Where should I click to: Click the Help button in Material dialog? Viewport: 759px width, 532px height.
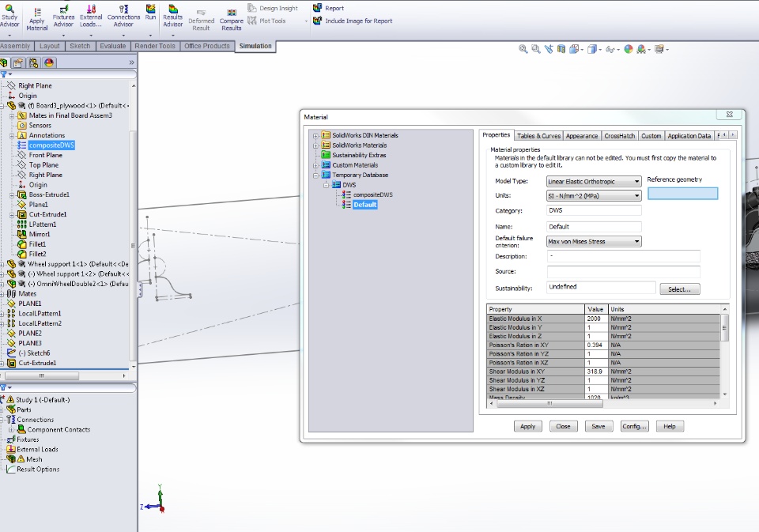coord(670,427)
